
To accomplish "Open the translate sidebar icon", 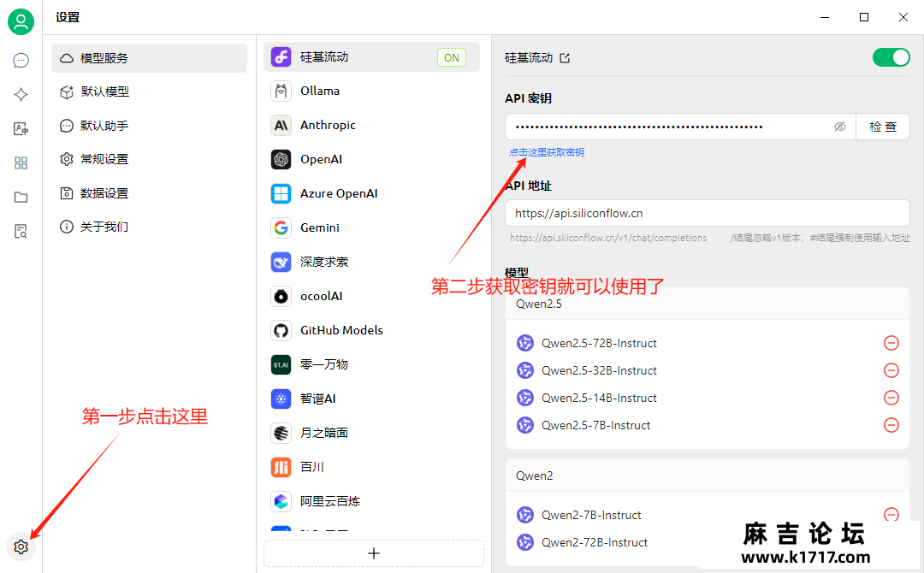I will point(21,128).
